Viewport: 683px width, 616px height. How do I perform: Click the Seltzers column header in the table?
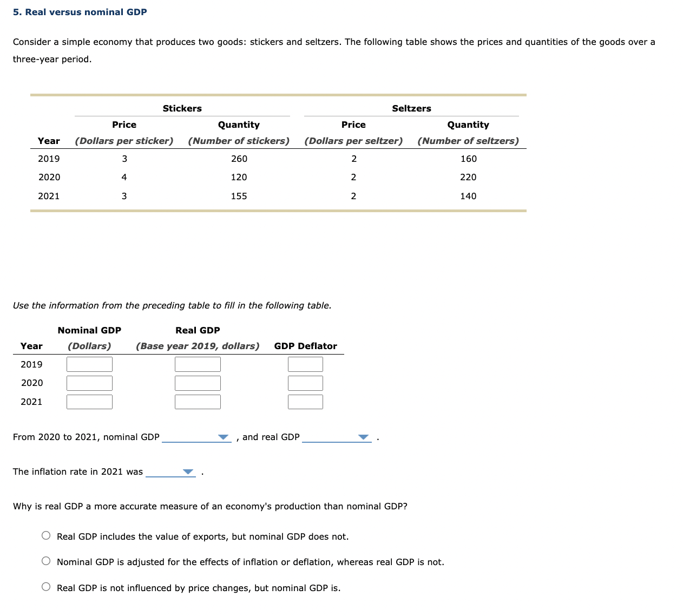pos(411,108)
